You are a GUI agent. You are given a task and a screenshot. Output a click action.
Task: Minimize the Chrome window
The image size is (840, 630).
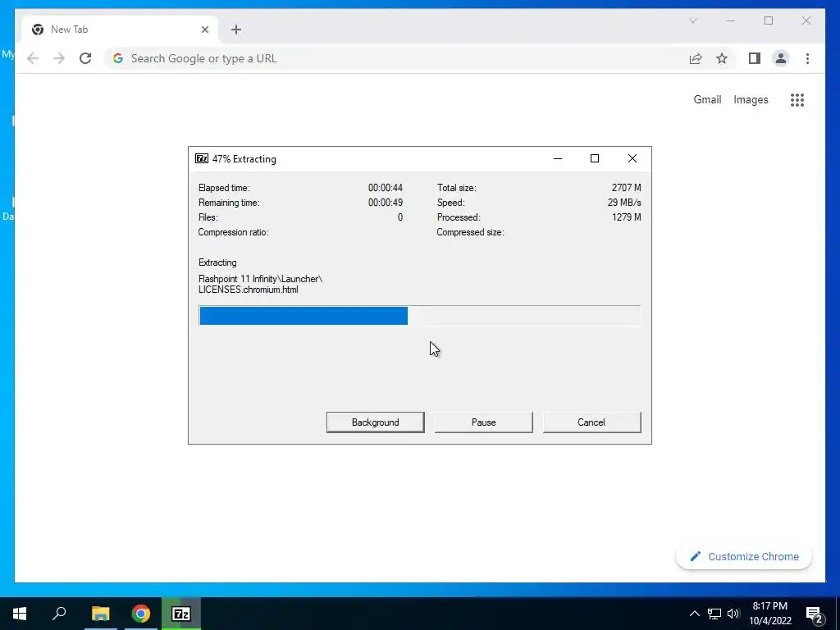point(731,21)
